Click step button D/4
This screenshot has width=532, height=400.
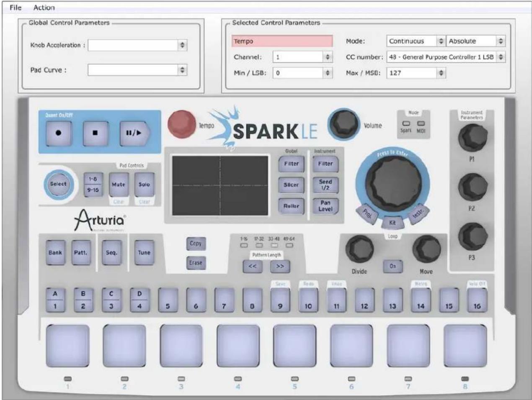coord(139,300)
